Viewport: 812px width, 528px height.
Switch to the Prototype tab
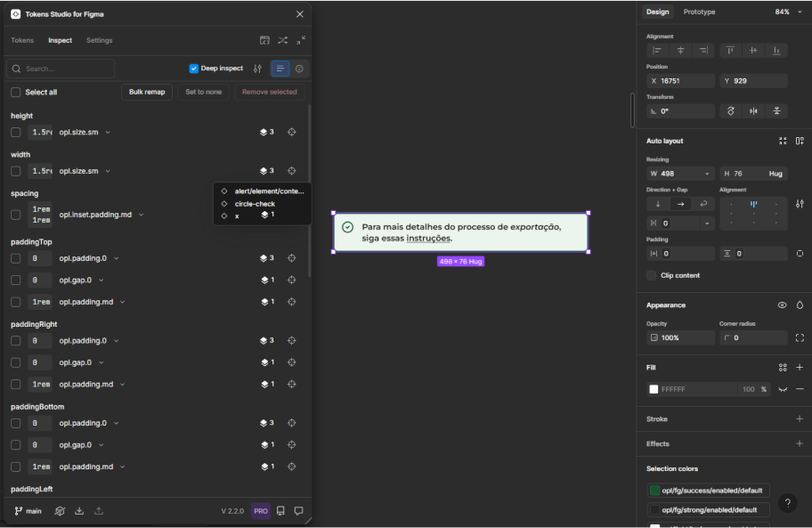(x=699, y=12)
